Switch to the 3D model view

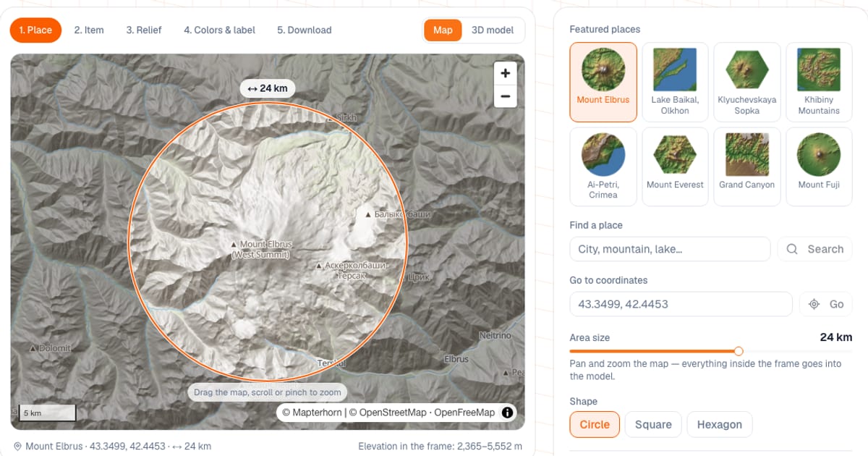coord(493,30)
